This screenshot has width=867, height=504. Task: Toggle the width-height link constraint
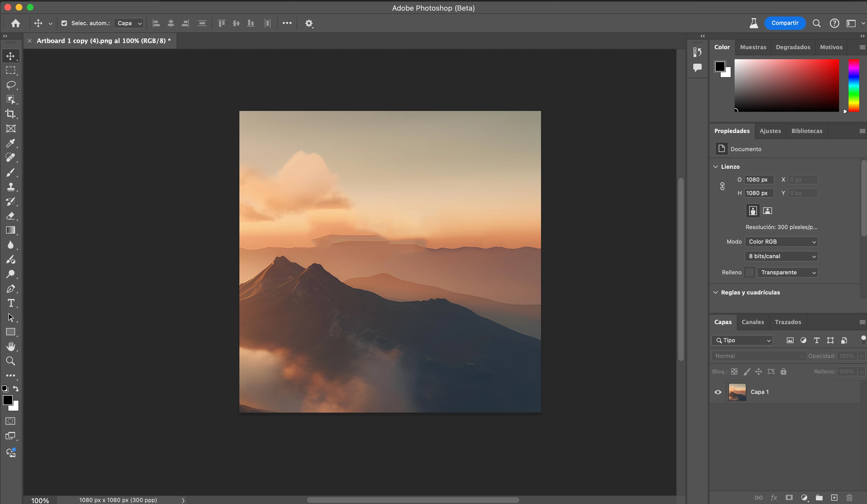[722, 186]
